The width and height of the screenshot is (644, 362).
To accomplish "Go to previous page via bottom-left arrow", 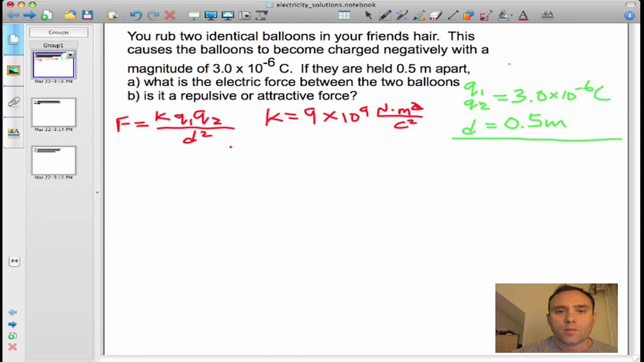I will tap(13, 313).
